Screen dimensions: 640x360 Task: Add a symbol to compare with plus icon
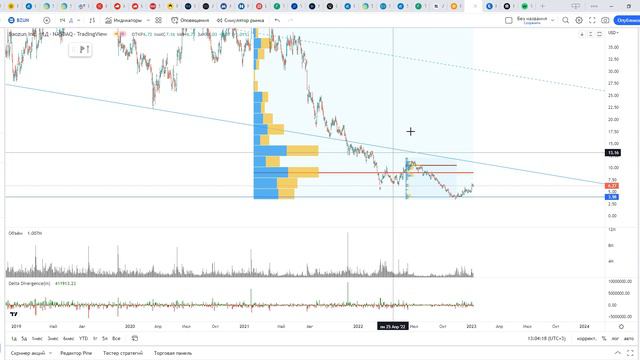click(47, 20)
